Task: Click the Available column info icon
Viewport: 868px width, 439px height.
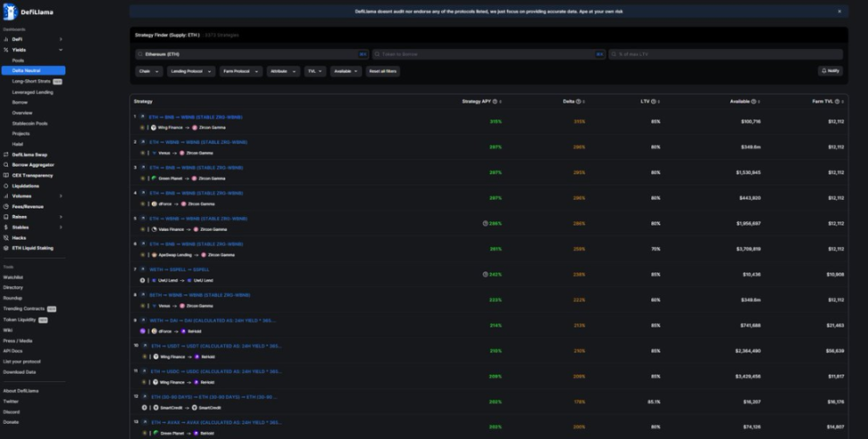Action: pyautogui.click(x=754, y=102)
